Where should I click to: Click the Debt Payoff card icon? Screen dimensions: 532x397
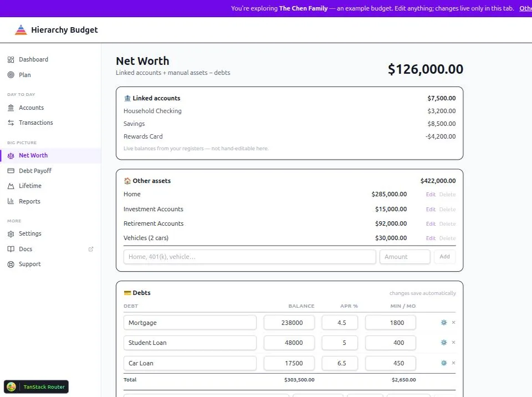(x=11, y=170)
